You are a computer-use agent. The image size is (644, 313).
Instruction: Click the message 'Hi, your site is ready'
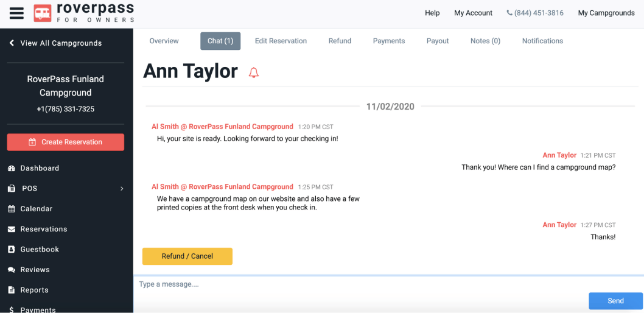click(248, 139)
